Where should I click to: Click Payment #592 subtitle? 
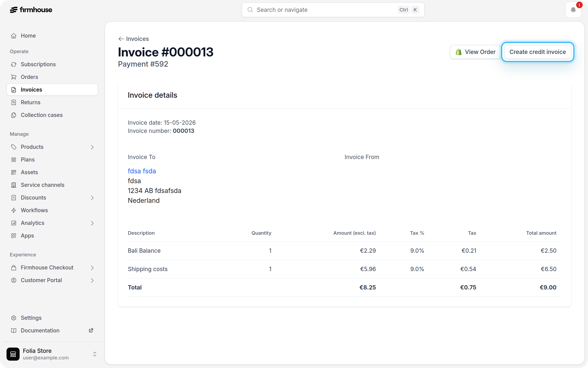[x=143, y=64]
